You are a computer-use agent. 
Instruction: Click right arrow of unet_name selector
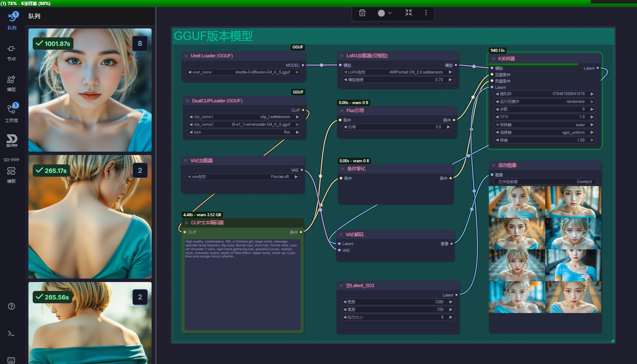[x=297, y=72]
